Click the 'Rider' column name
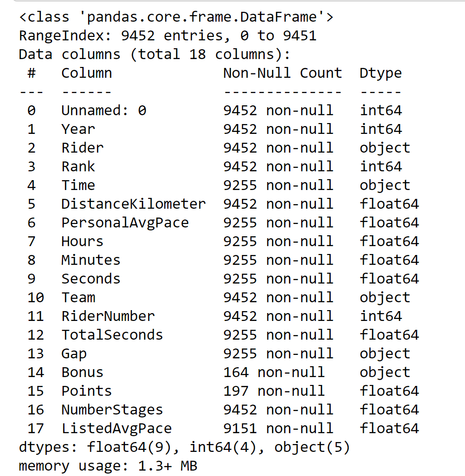The width and height of the screenshot is (465, 476). [83, 148]
